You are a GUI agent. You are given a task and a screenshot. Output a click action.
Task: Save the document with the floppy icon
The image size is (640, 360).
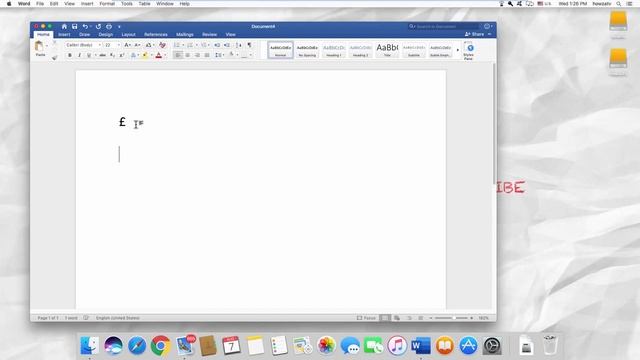click(x=75, y=27)
